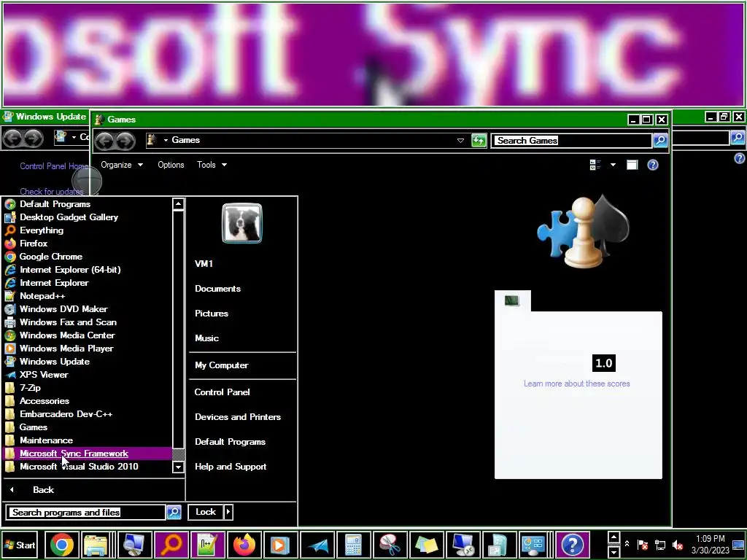
Task: Open Windows Media Player taskbar icon
Action: [281, 544]
